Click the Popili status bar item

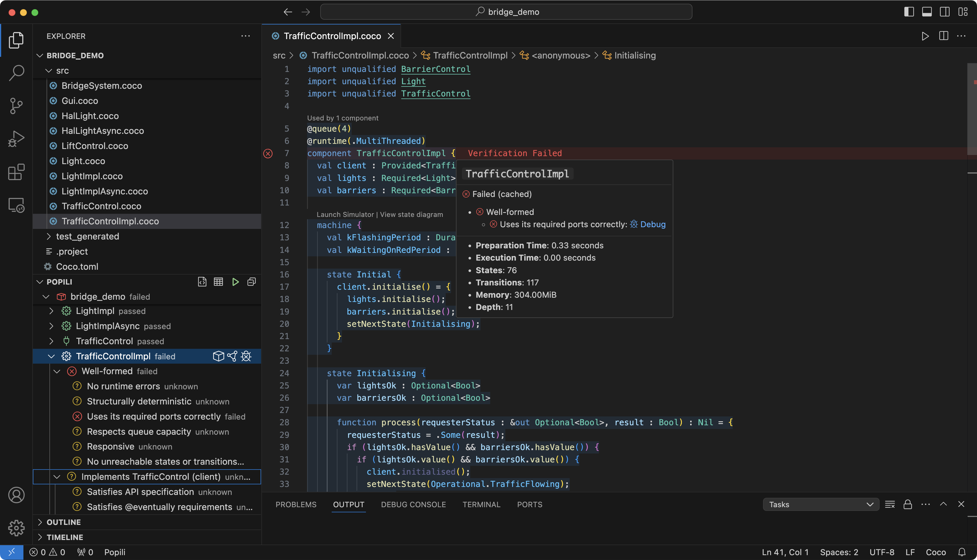coord(115,552)
